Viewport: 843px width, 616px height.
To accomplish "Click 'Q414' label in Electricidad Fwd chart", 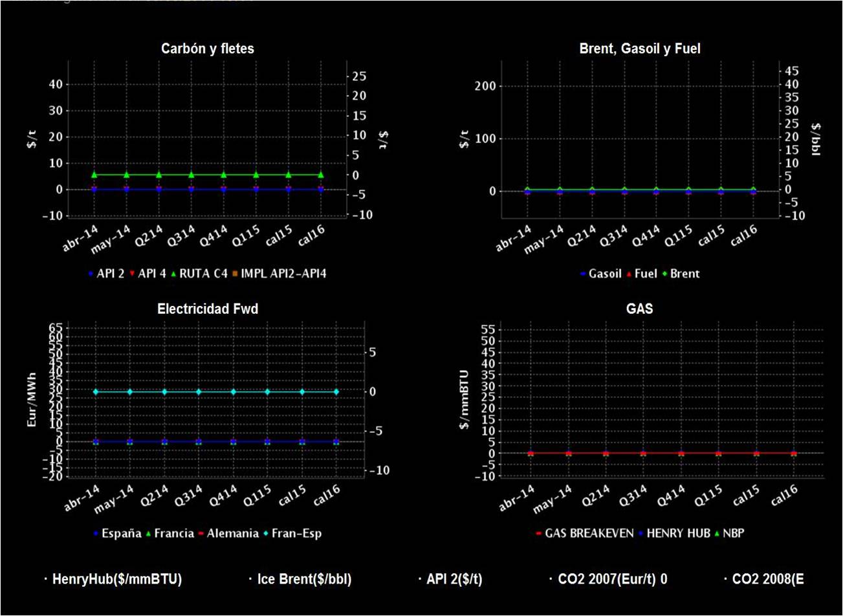I will pos(223,496).
